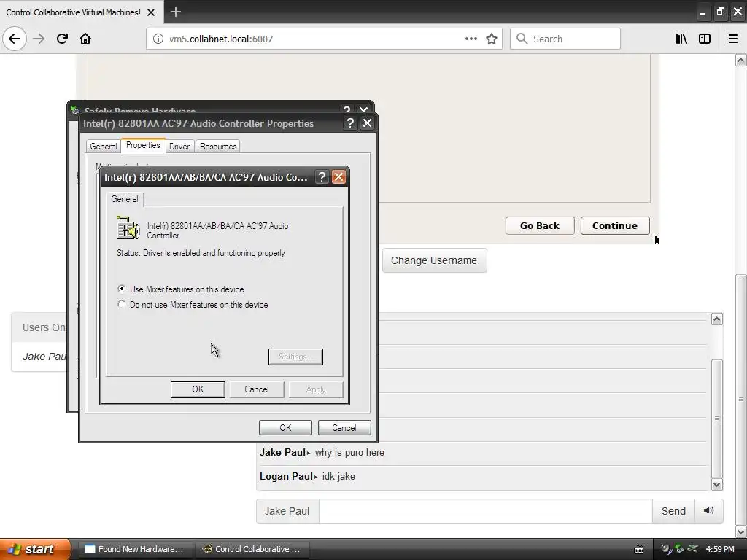Image resolution: width=747 pixels, height=560 pixels.
Task: Confirm inner audio dialog with OK
Action: (x=198, y=389)
